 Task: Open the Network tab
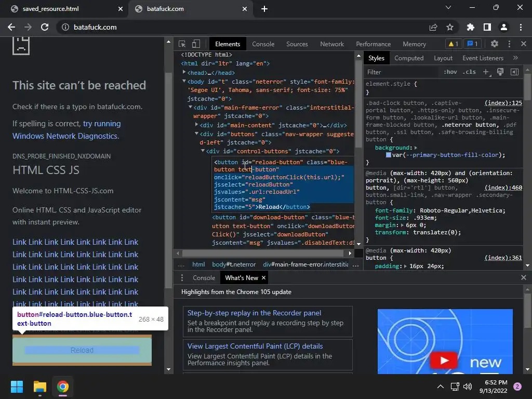coord(332,44)
